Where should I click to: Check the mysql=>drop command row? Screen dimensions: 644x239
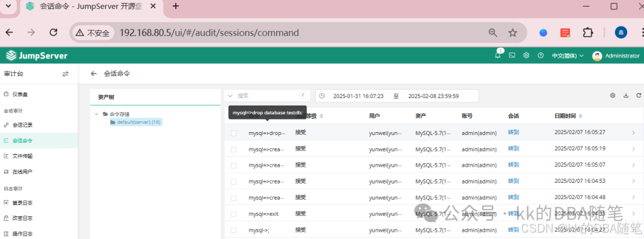click(x=233, y=133)
